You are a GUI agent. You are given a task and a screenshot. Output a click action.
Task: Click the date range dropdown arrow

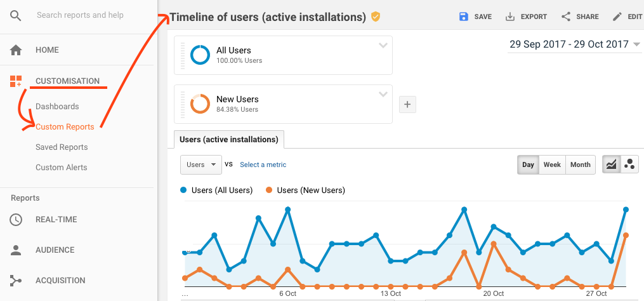click(x=636, y=44)
